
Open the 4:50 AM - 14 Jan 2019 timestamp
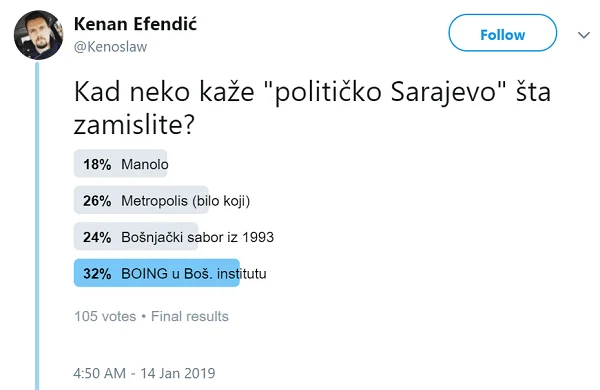point(144,373)
